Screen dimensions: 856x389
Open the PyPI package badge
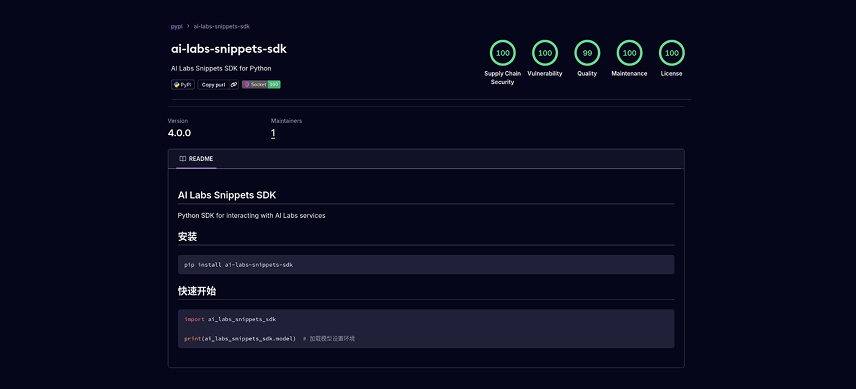[x=183, y=85]
